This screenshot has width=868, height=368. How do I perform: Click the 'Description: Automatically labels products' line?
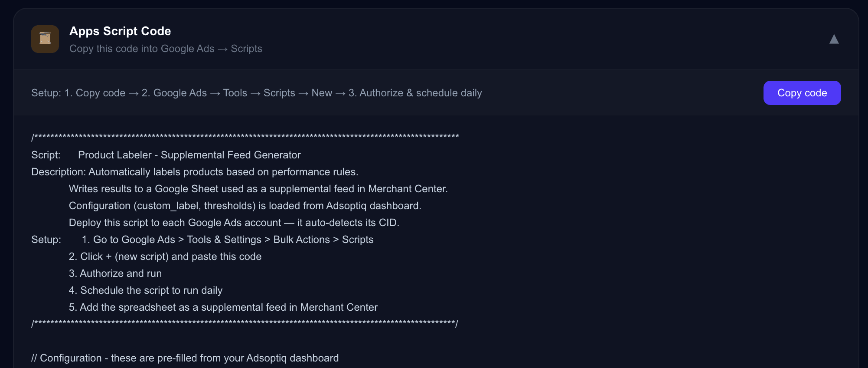click(x=195, y=172)
